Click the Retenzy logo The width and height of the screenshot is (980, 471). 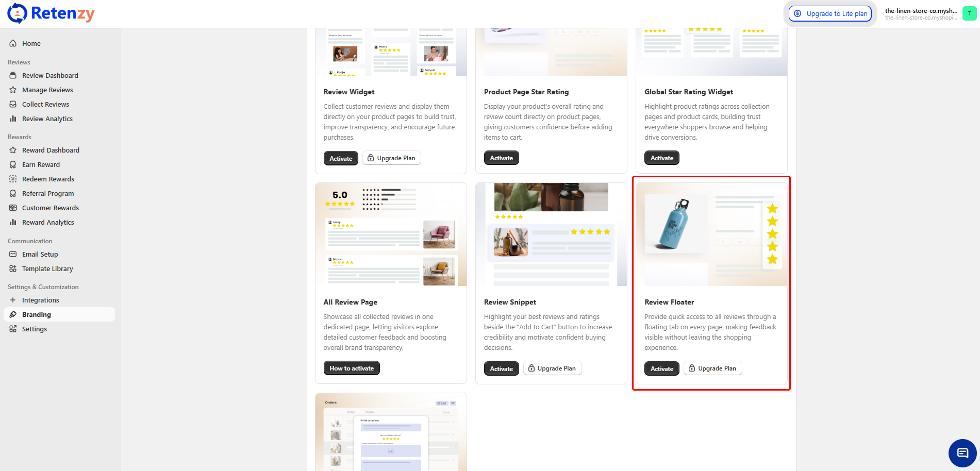click(51, 13)
